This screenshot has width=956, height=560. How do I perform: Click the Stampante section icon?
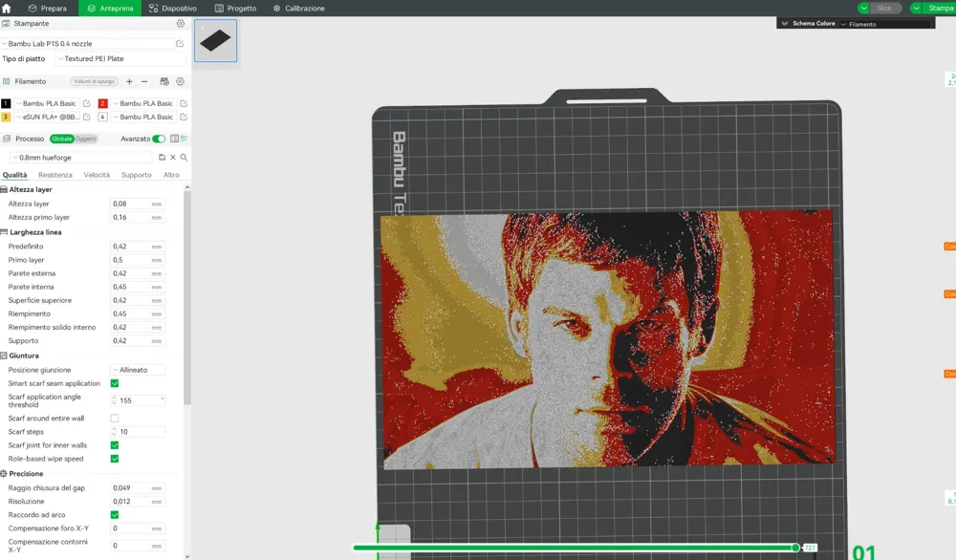coord(6,24)
